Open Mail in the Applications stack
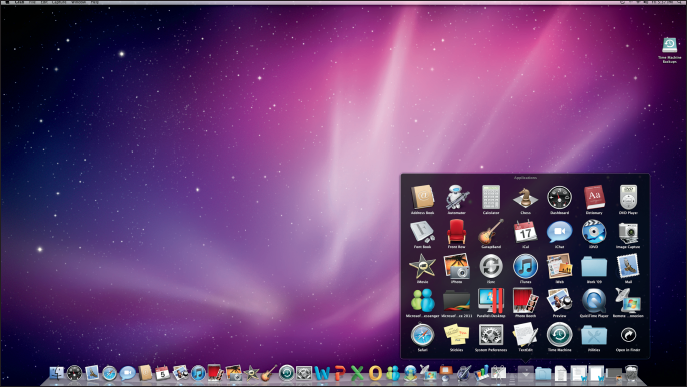The width and height of the screenshot is (687, 387). (x=628, y=266)
